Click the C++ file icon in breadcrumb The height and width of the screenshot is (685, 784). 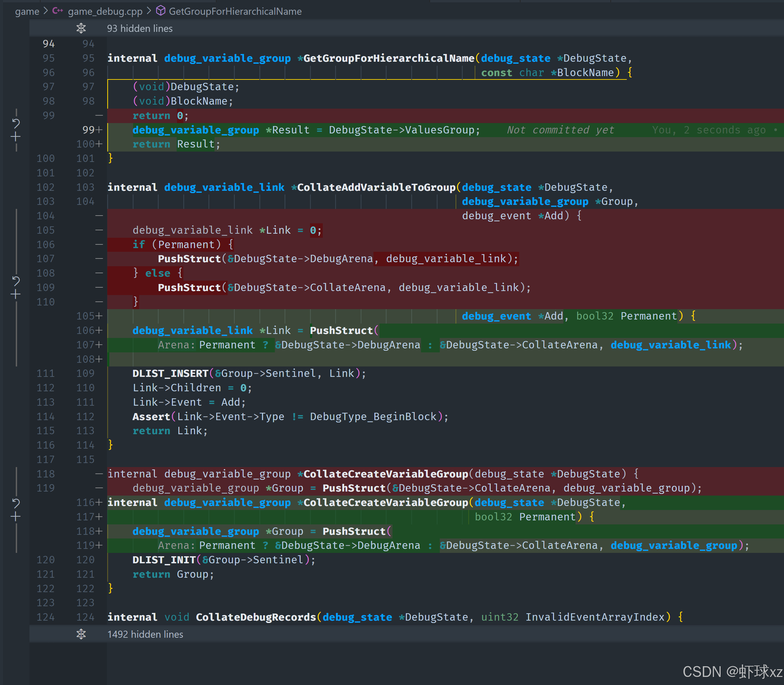(x=58, y=11)
